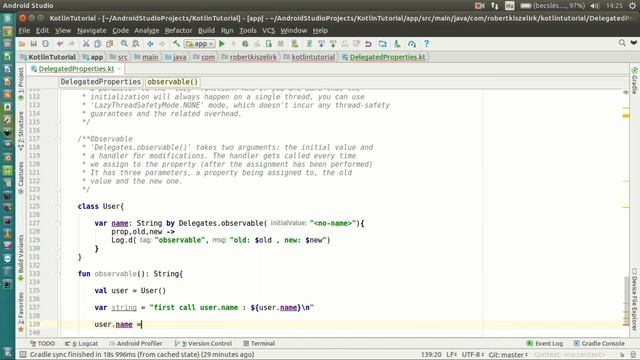Click the tool window quick-access icon
The height and width of the screenshot is (360, 640).
tap(23, 355)
